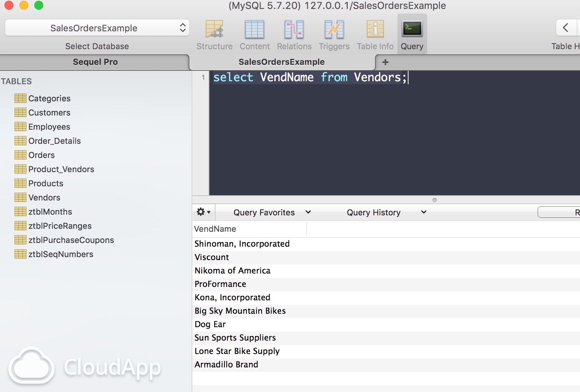
Task: Click inside the SQL query editor
Action: 394,133
